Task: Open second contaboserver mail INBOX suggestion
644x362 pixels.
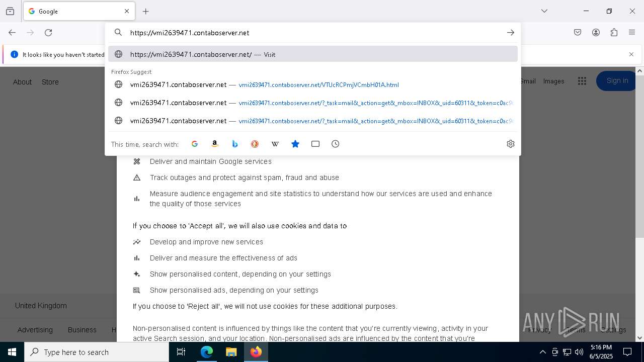Action: tap(313, 103)
